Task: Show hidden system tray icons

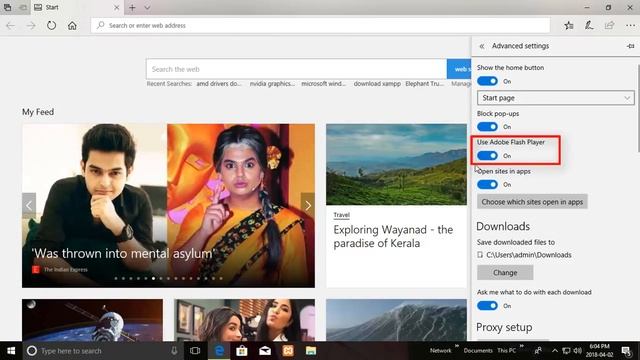Action: pos(555,351)
